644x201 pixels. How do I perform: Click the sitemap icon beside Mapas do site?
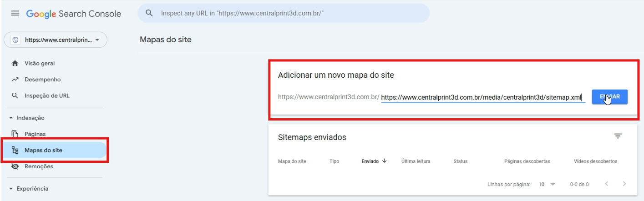[15, 150]
